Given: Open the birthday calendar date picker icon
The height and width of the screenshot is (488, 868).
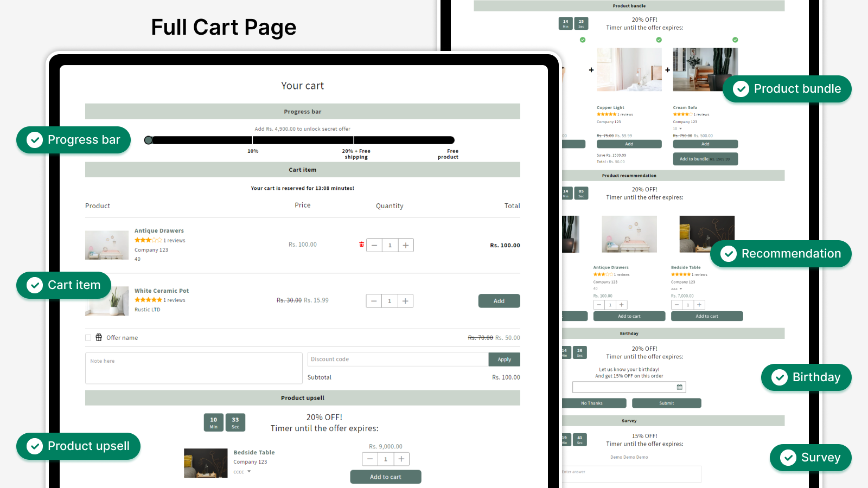Looking at the screenshot, I should (x=679, y=387).
